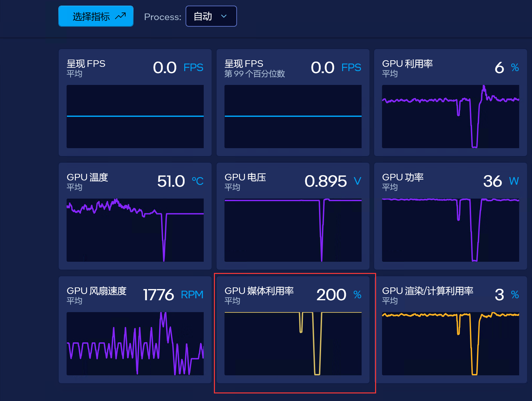Click the GPU 功率 graph
Viewport: 532px width, 401px height.
point(451,230)
